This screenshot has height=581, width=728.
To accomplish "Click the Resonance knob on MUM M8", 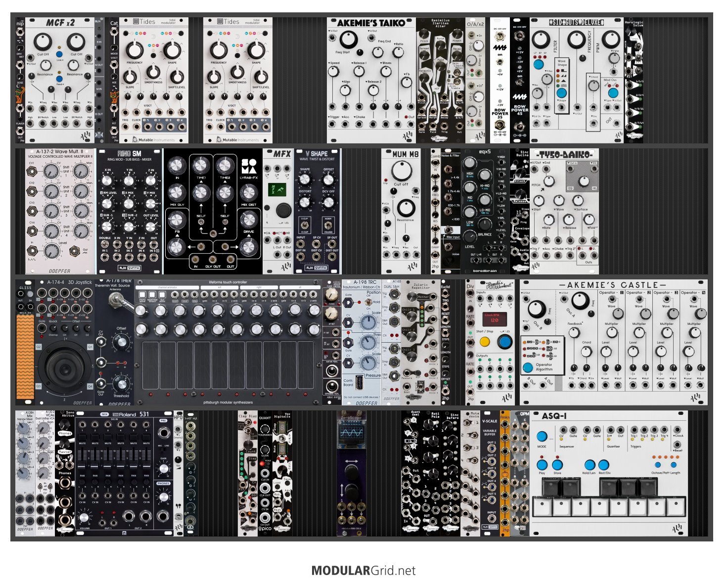I will 406,208.
